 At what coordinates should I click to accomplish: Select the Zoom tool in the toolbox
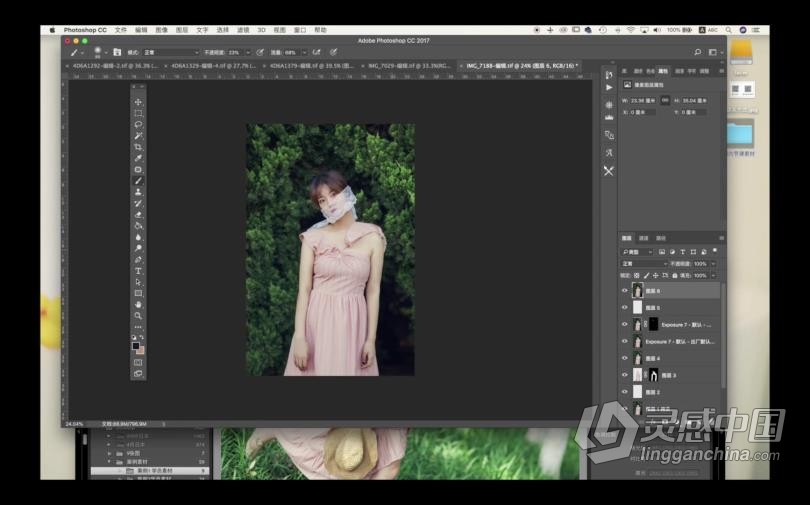click(x=138, y=315)
